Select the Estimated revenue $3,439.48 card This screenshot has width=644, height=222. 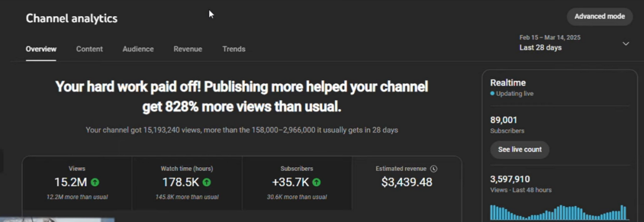click(407, 183)
